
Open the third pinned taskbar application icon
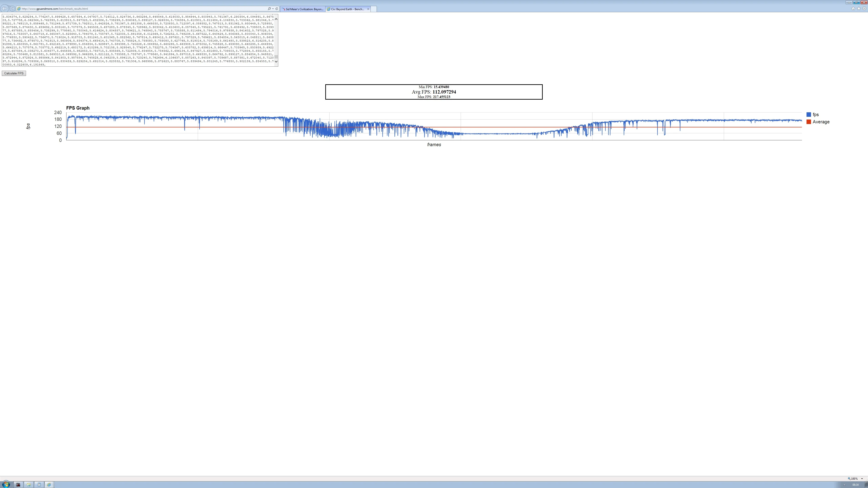tap(39, 485)
